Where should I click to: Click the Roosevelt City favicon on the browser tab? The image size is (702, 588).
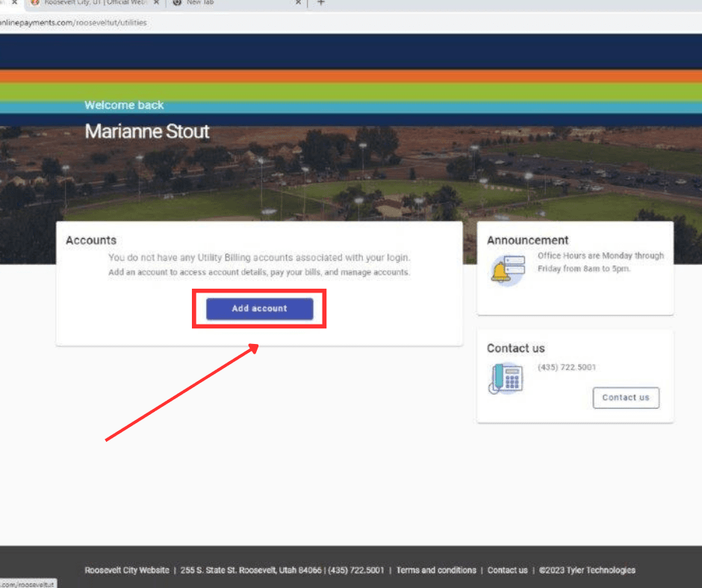pos(36,3)
